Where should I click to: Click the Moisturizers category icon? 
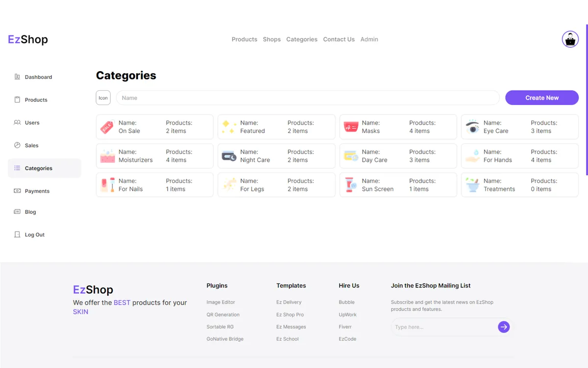pyautogui.click(x=107, y=156)
